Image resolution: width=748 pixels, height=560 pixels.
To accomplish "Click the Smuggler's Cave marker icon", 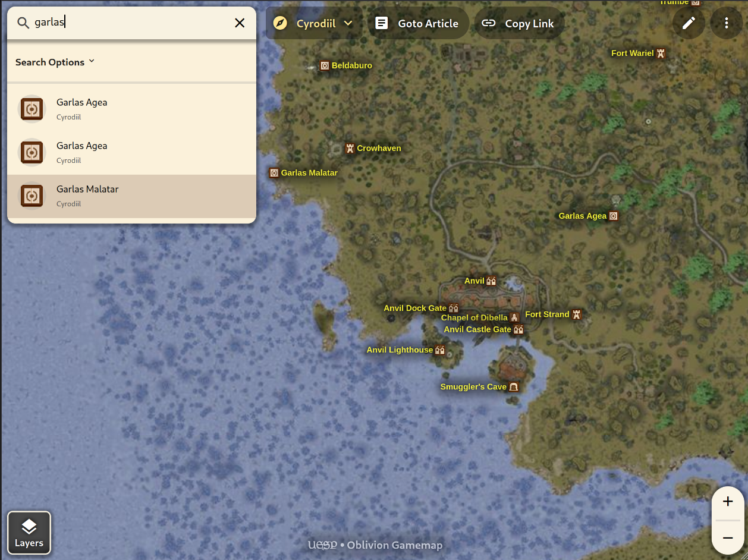I will point(514,387).
